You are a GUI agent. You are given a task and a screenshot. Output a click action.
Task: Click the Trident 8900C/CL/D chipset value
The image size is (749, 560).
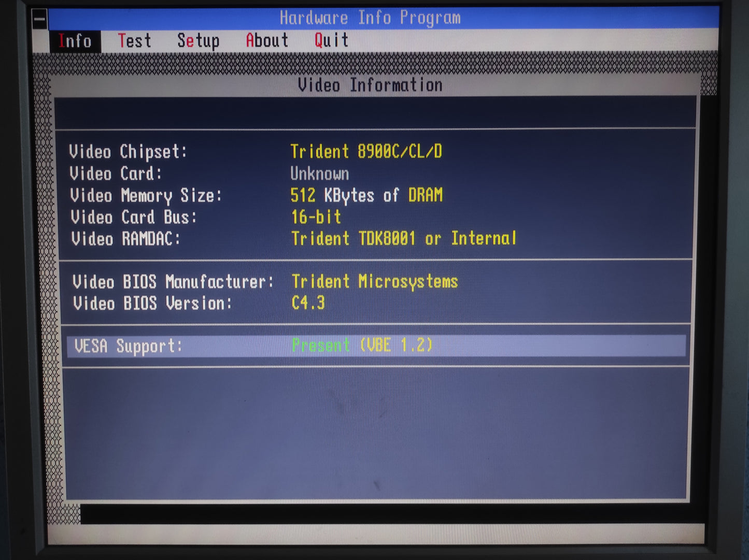pos(366,151)
